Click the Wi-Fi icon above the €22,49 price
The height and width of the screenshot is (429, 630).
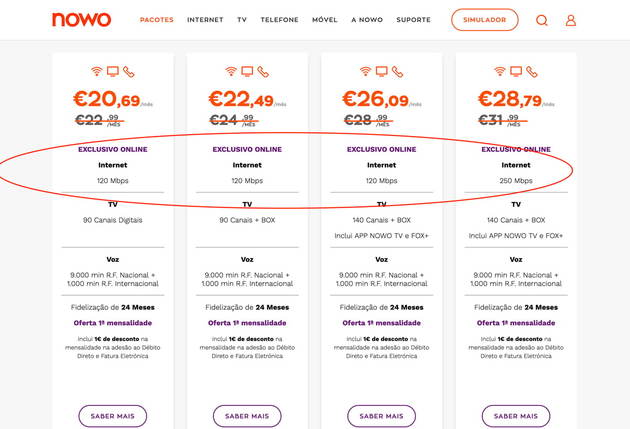[x=231, y=72]
